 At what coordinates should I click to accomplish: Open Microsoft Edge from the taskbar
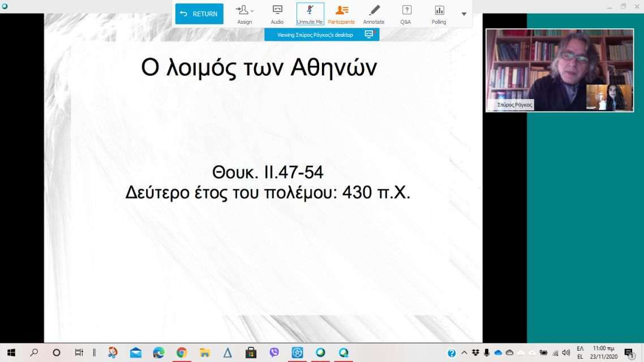(158, 352)
